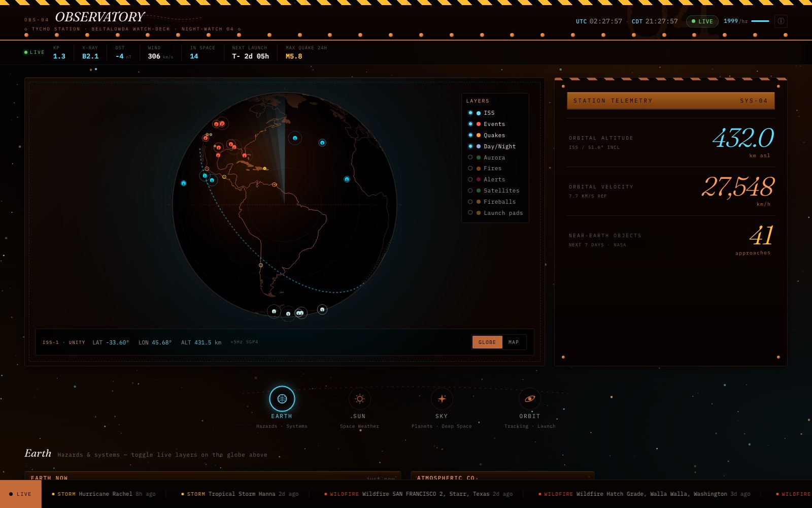Screen dimensions: 812x508
Task: Open Wildfire Hatch Grade ticker item
Action: (x=644, y=494)
